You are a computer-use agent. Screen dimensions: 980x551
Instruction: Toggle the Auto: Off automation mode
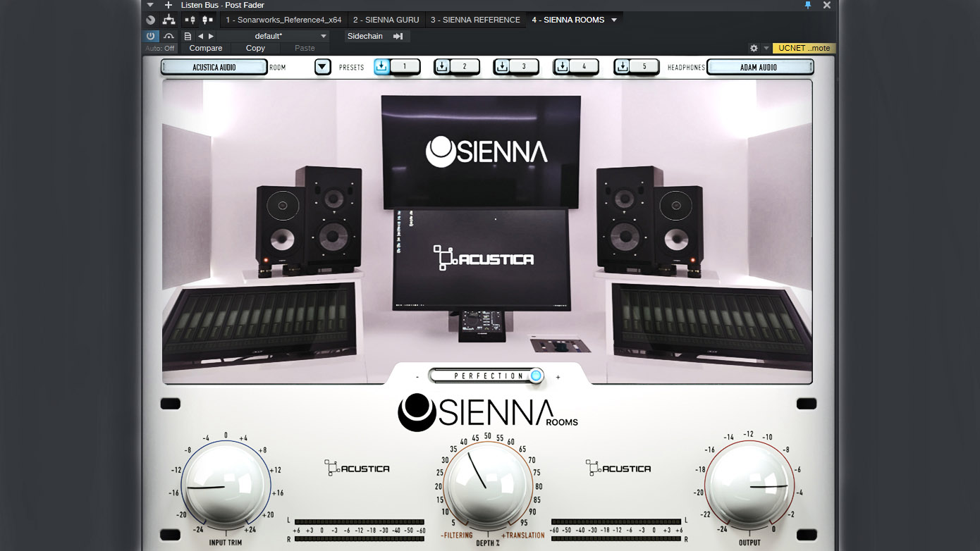[160, 48]
